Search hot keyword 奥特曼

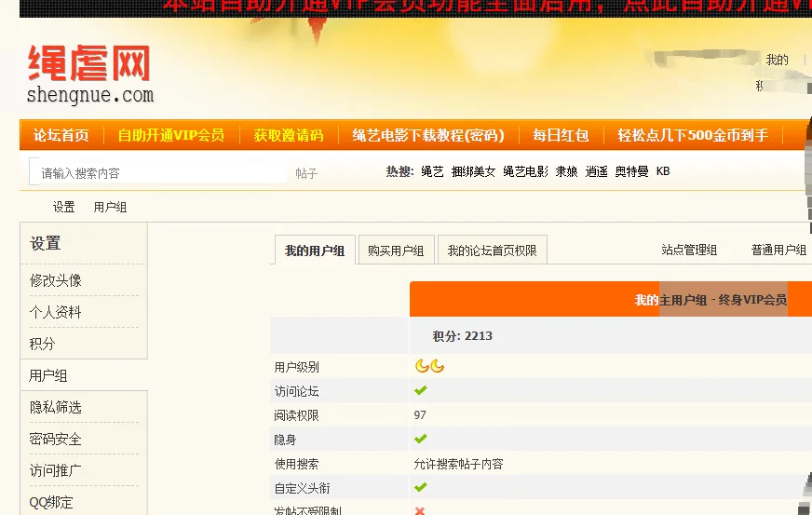tap(631, 171)
